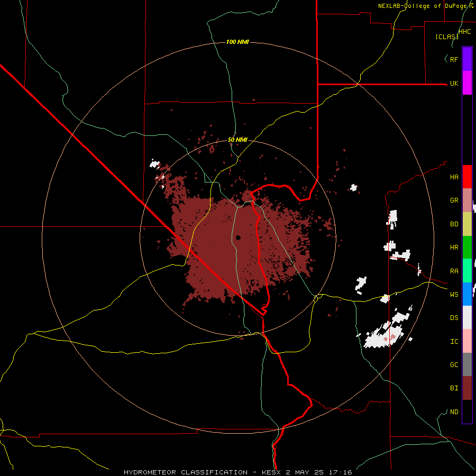Click the 50 NMI range ring label

(237, 140)
